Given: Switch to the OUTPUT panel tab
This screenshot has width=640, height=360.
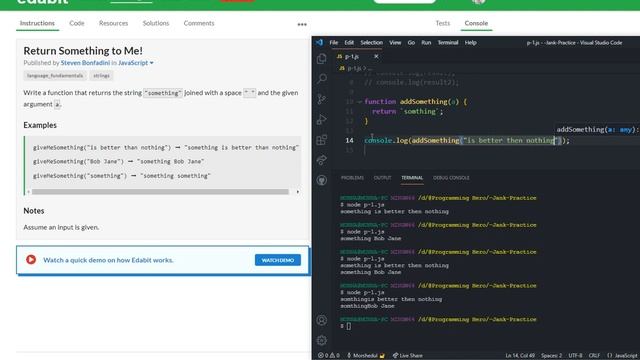Looking at the screenshot, I should (382, 178).
